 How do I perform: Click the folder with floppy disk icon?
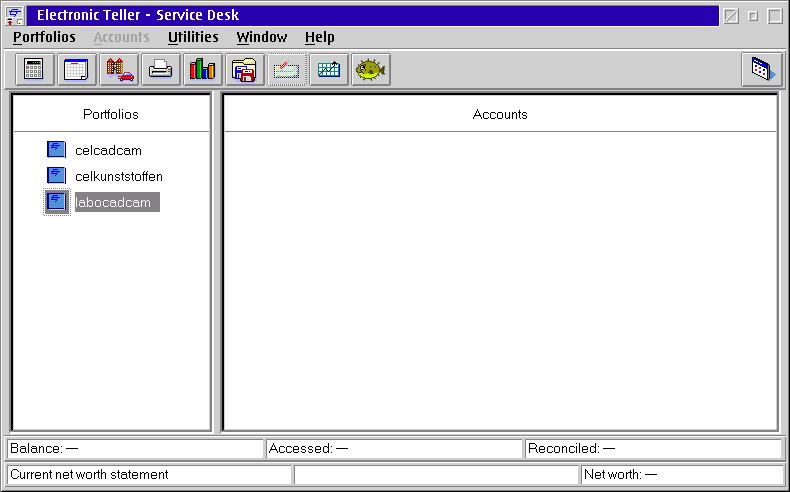click(245, 69)
